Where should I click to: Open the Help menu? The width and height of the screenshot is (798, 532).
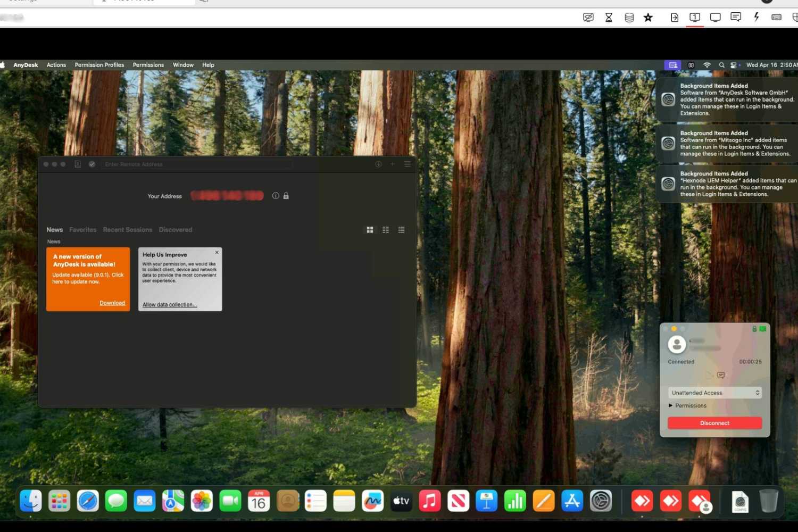point(208,65)
